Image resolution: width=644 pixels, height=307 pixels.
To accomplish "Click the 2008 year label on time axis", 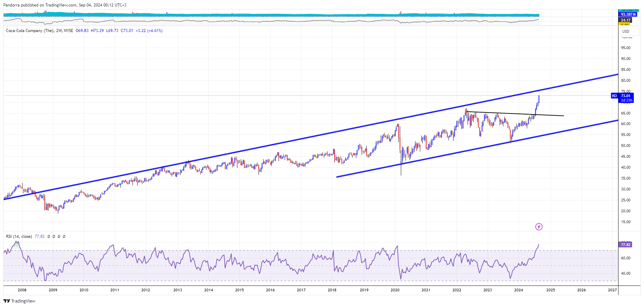I will pos(22,290).
